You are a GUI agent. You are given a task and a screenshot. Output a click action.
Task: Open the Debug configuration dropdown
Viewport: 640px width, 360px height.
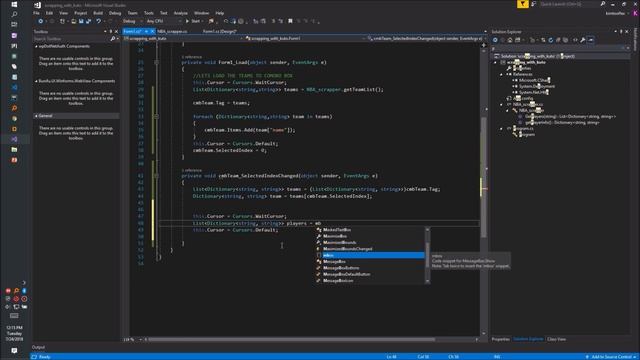click(x=132, y=21)
